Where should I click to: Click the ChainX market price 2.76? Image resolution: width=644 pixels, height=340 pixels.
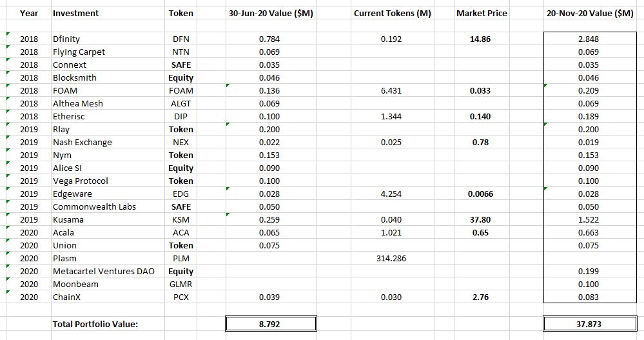tap(482, 297)
